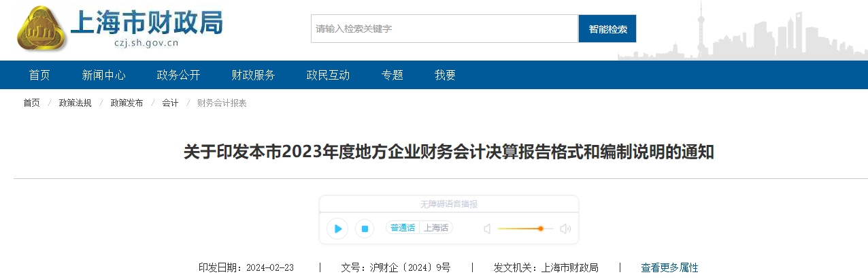
Task: Open the 财政服务 navigation menu
Action: click(253, 75)
